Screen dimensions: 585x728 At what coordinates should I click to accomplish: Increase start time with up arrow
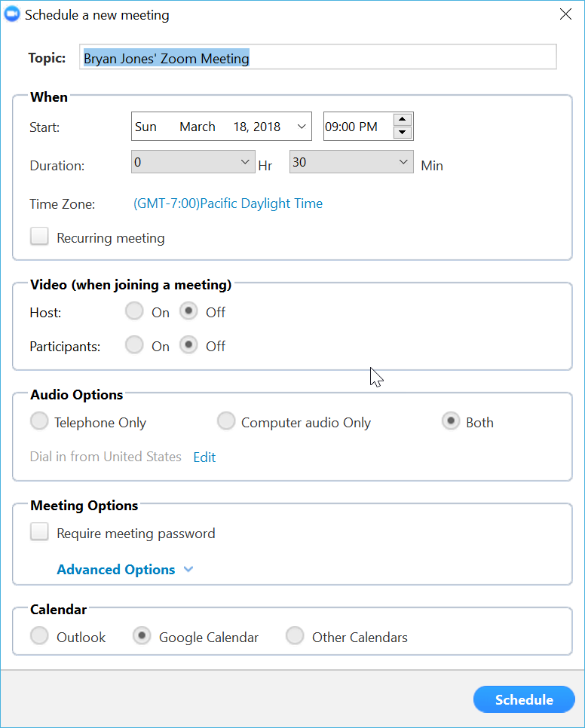coord(403,120)
